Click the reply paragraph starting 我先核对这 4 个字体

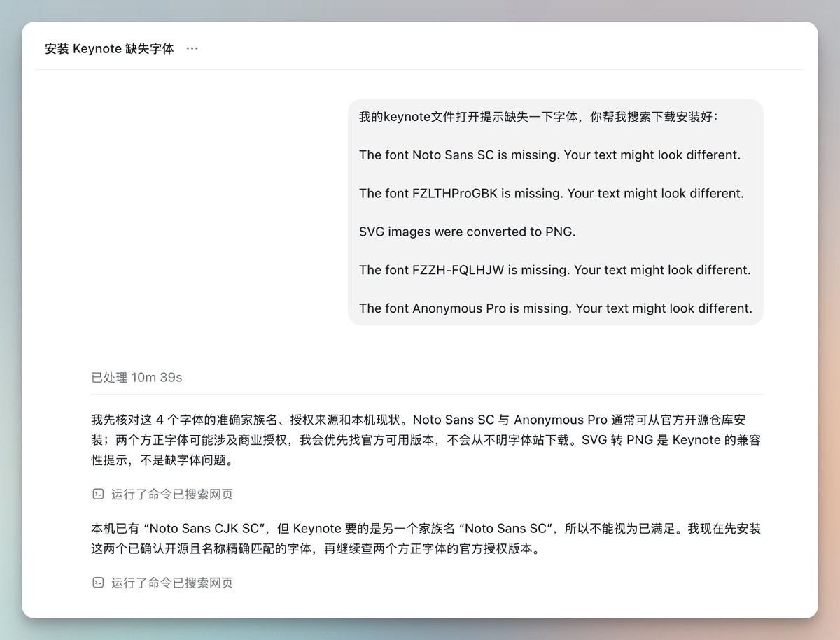pos(426,440)
